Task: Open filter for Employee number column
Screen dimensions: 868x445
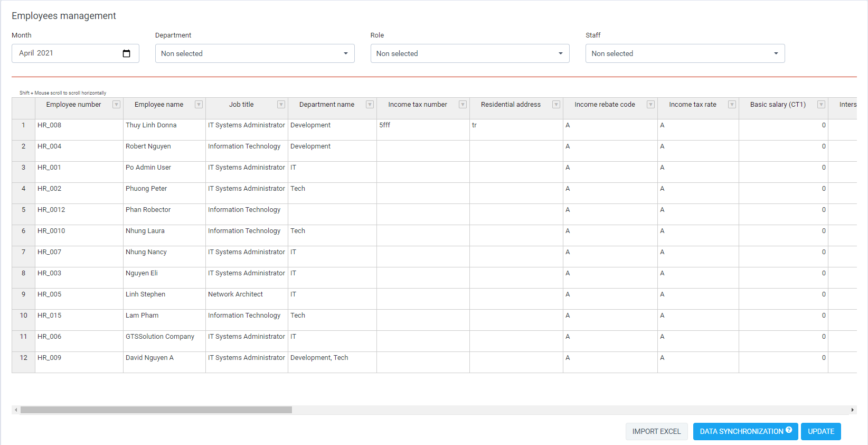Action: pos(116,105)
